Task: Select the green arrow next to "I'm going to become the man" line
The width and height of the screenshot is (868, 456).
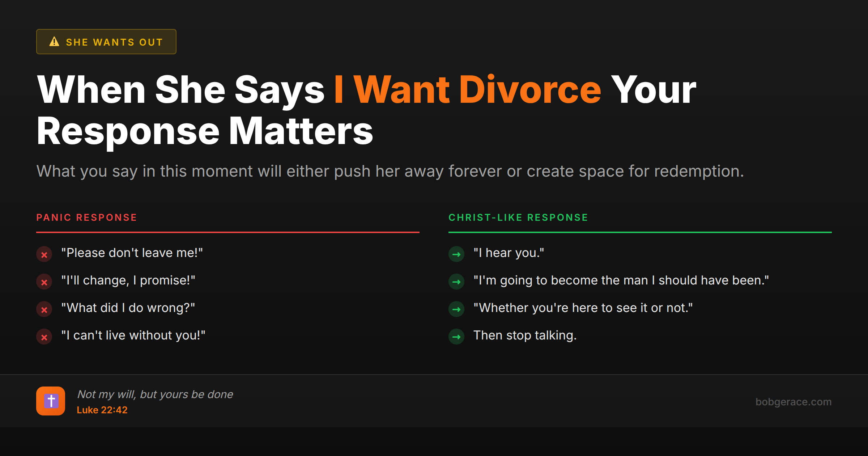Action: tap(456, 282)
